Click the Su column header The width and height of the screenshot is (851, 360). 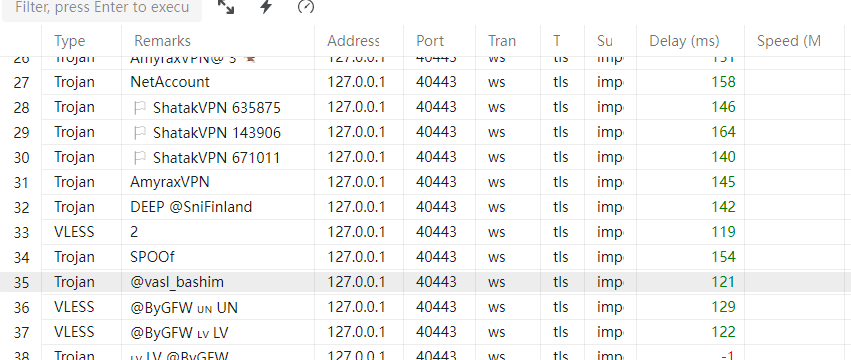(605, 41)
